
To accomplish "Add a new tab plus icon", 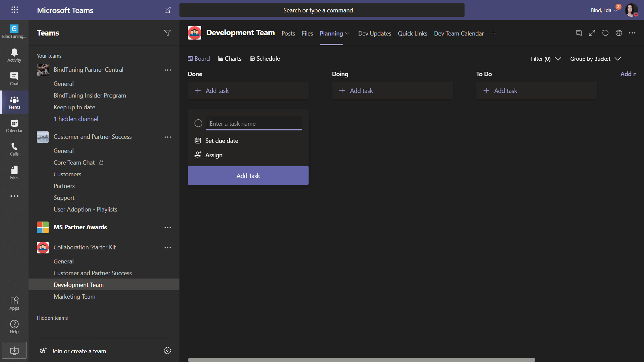I will [x=494, y=33].
